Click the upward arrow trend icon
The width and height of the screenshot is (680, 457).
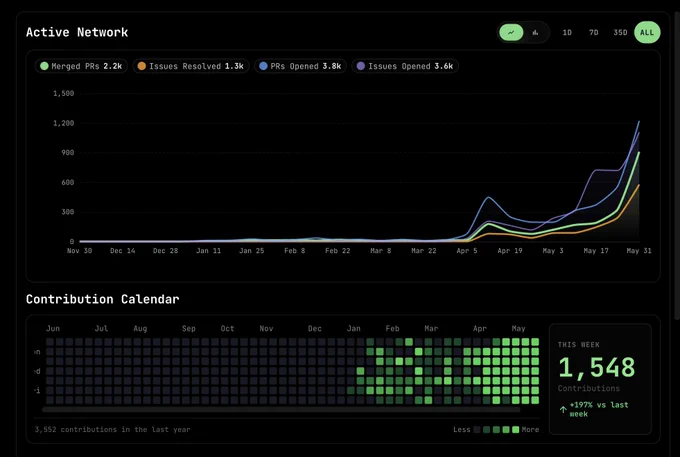[563, 409]
